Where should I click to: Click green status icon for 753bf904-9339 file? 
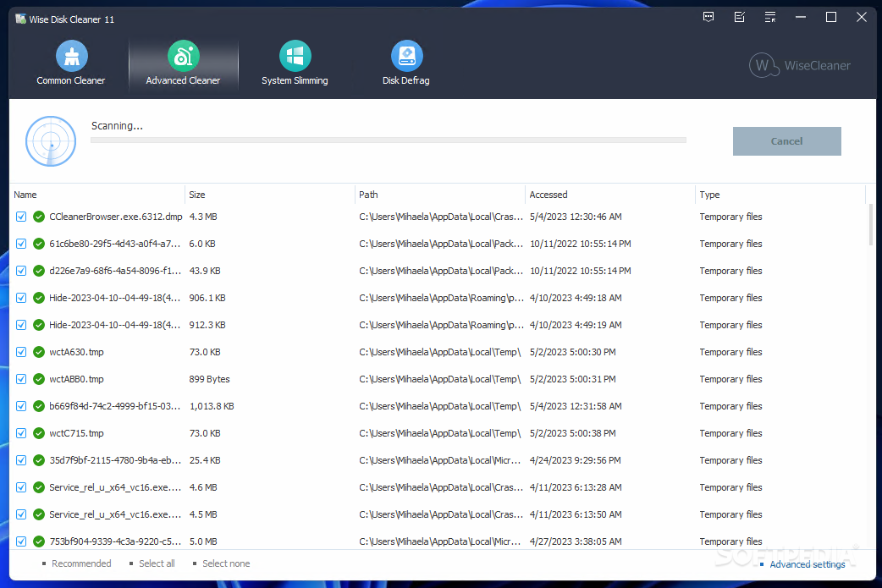(39, 541)
